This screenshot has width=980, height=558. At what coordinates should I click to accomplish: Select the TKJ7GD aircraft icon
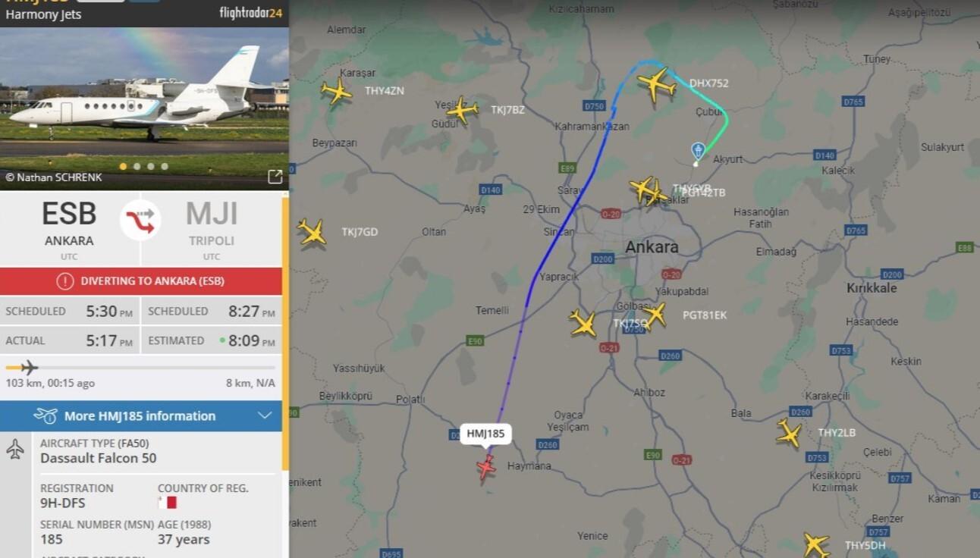click(312, 232)
